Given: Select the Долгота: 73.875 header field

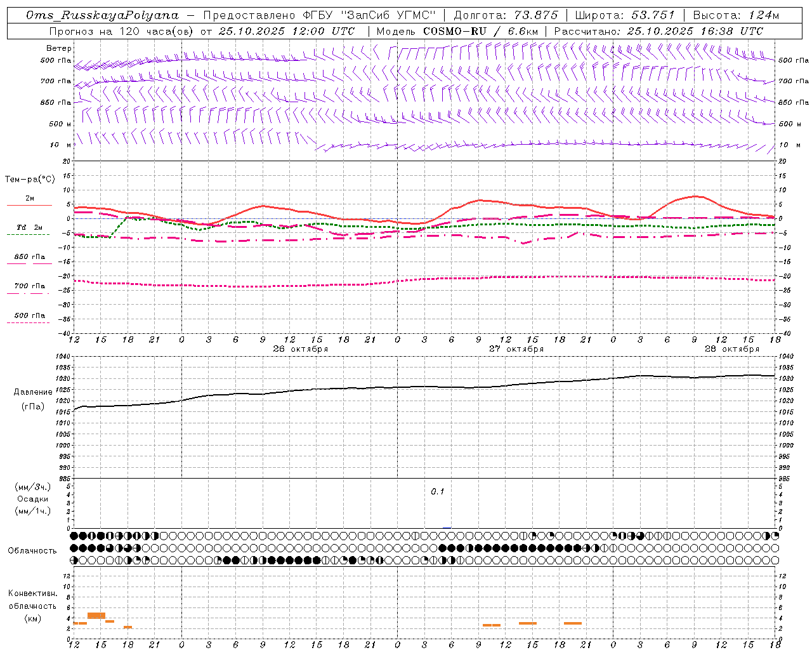Looking at the screenshot, I should [x=506, y=15].
